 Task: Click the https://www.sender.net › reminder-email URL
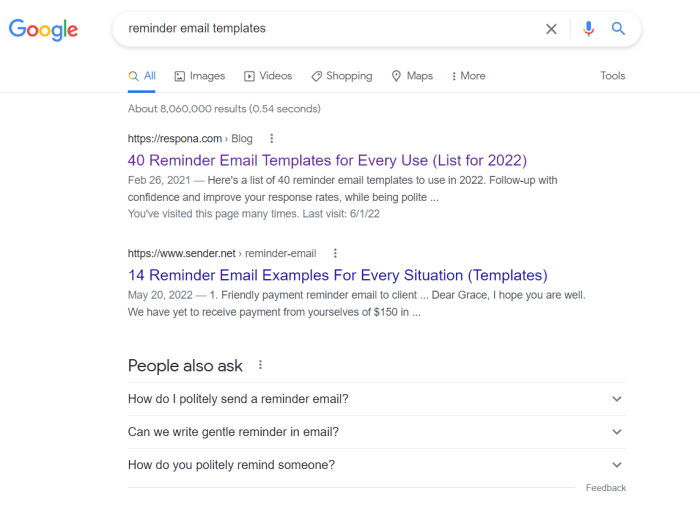pyautogui.click(x=222, y=254)
